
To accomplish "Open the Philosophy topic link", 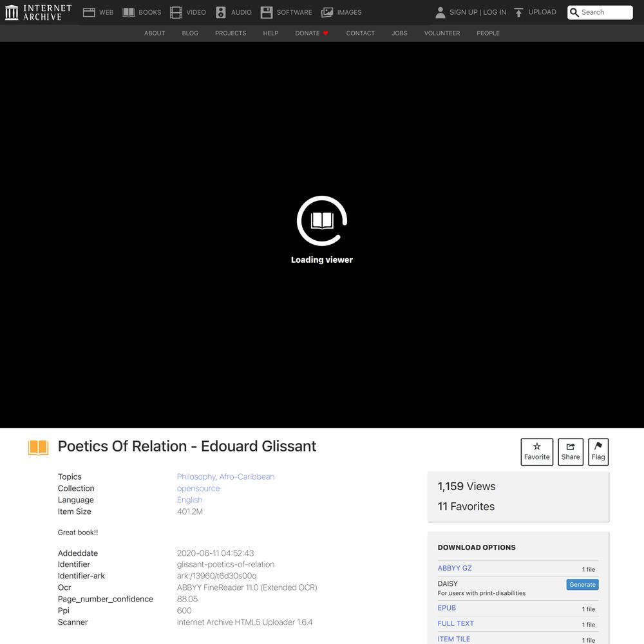I will click(196, 477).
